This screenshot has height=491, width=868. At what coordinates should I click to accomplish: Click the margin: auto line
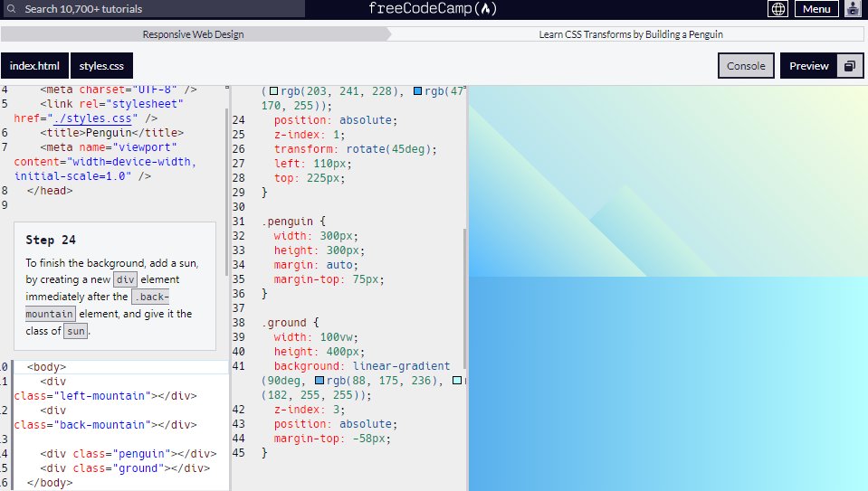316,265
